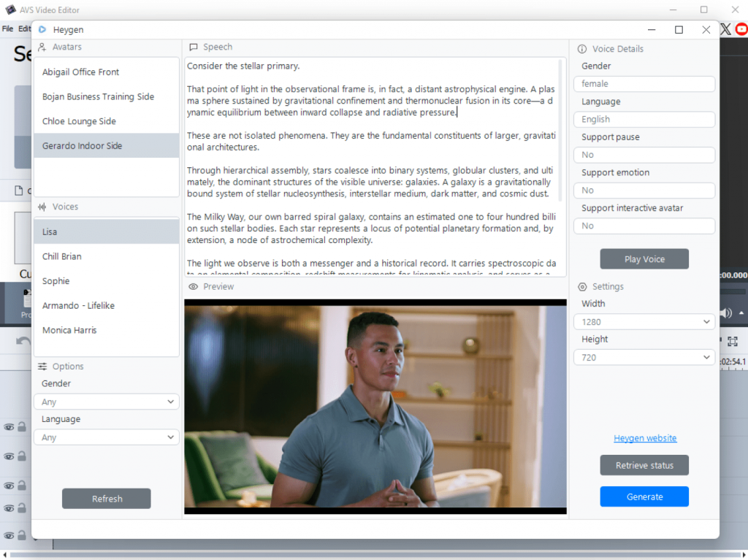The width and height of the screenshot is (748, 560).
Task: Click the Support pause field showing No
Action: [x=644, y=155]
